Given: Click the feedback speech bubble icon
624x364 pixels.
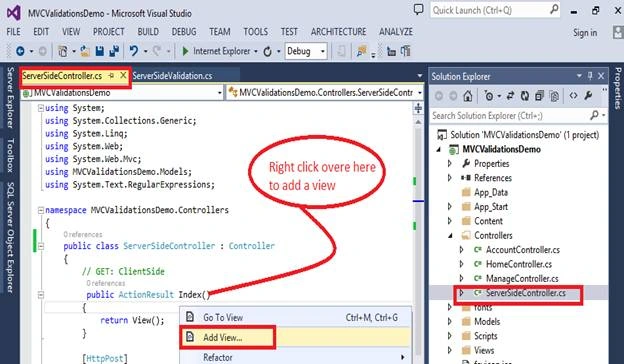Looking at the screenshot, I should pyautogui.click(x=418, y=9).
